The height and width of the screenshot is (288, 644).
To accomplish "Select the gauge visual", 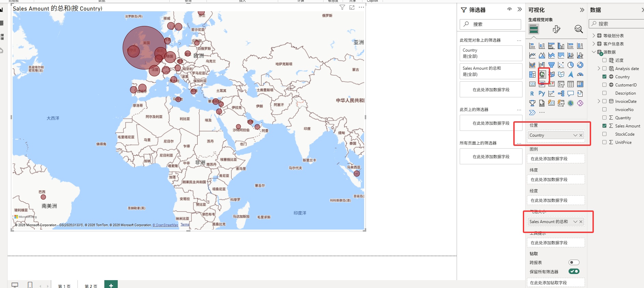I will (x=580, y=74).
